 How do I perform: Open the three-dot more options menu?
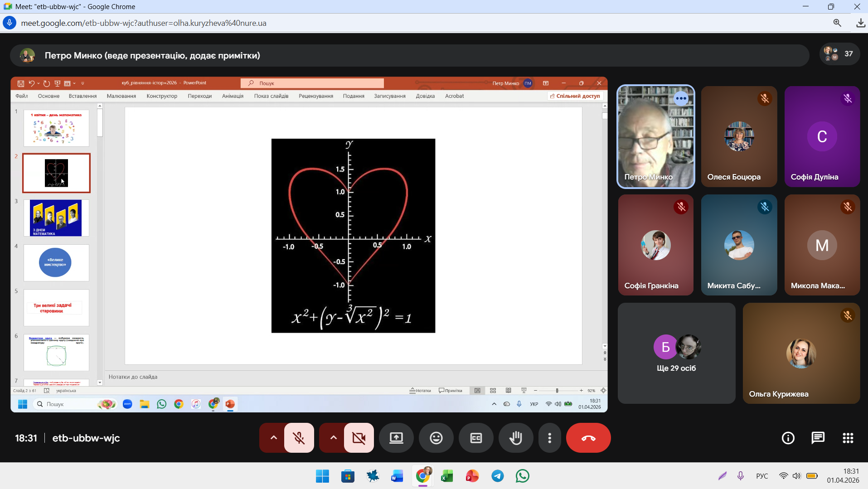pyautogui.click(x=549, y=438)
